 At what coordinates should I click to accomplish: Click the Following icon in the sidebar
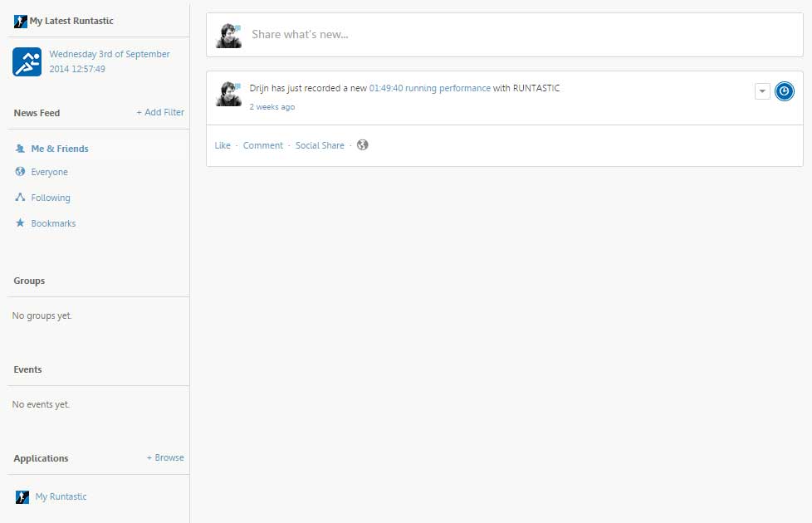click(x=21, y=198)
